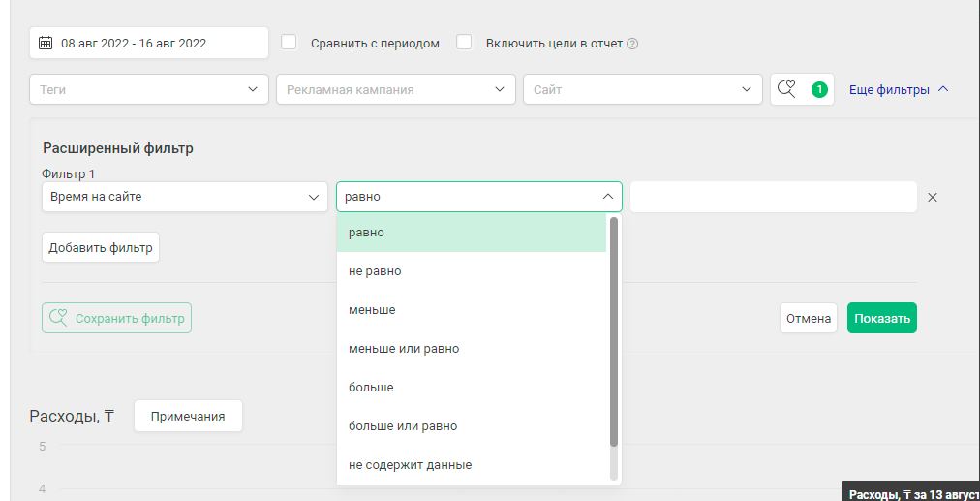Open the Примечания button

[x=188, y=416]
